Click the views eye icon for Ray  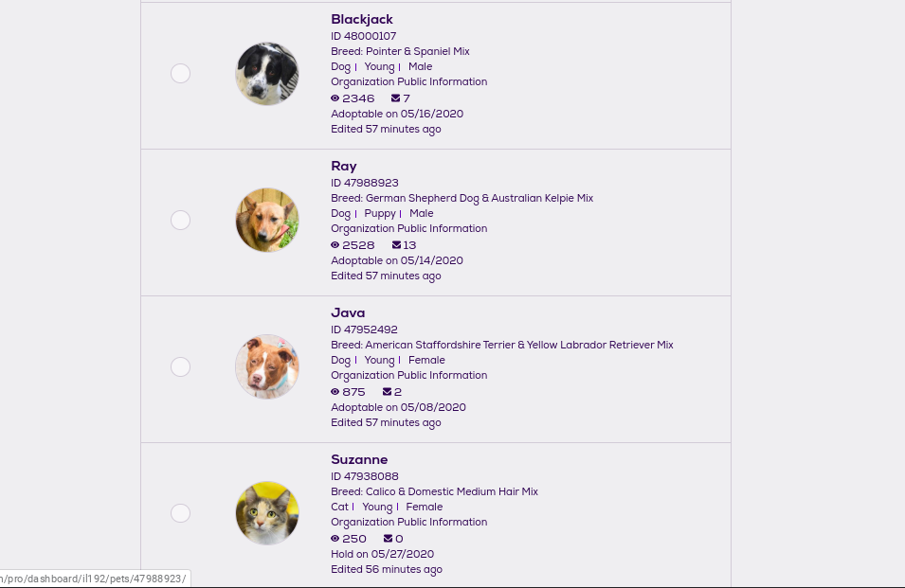(x=335, y=245)
